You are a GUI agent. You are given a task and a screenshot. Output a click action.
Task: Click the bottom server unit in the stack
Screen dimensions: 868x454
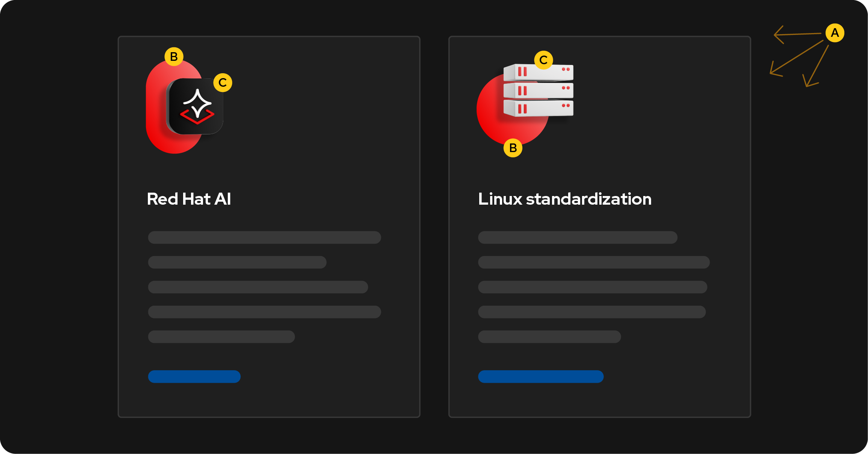tap(538, 108)
